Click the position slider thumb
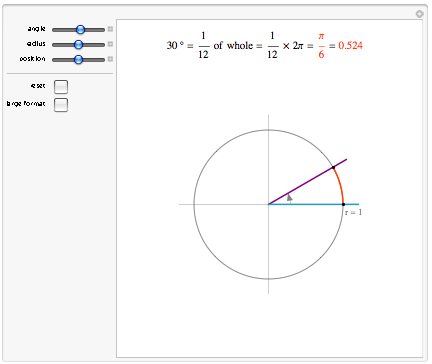432x364 pixels. 78,59
